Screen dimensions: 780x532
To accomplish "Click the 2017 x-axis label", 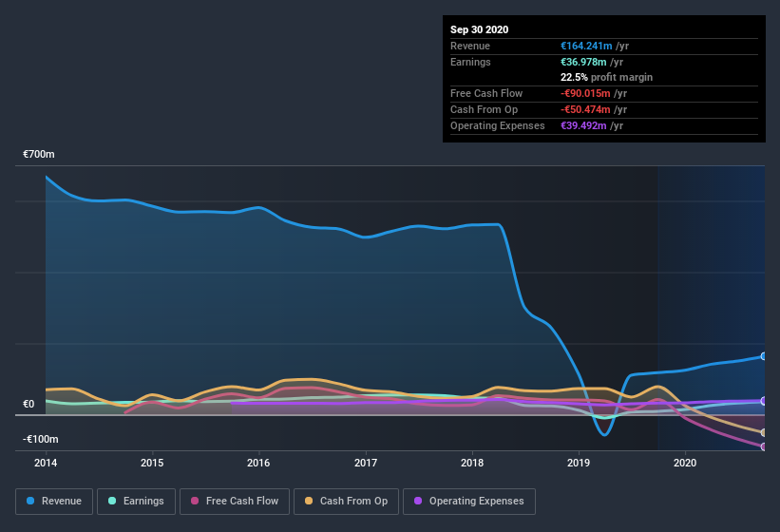I will pyautogui.click(x=366, y=463).
